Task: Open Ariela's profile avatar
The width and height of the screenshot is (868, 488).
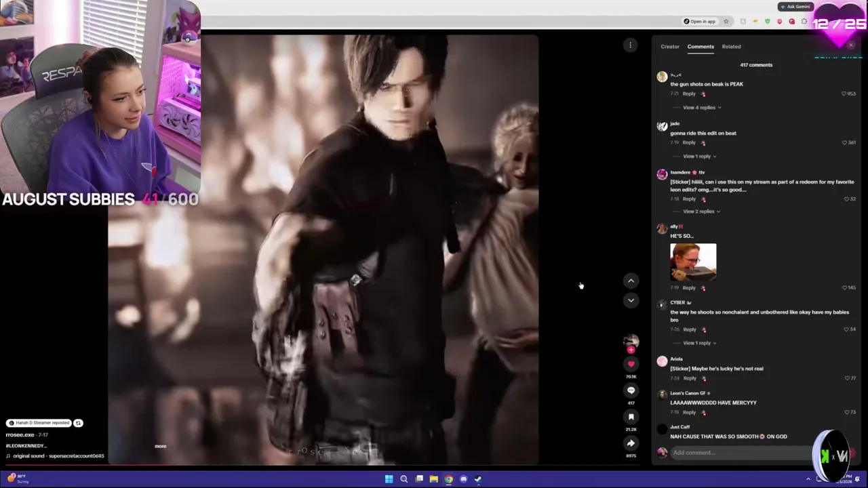Action: coord(662,361)
